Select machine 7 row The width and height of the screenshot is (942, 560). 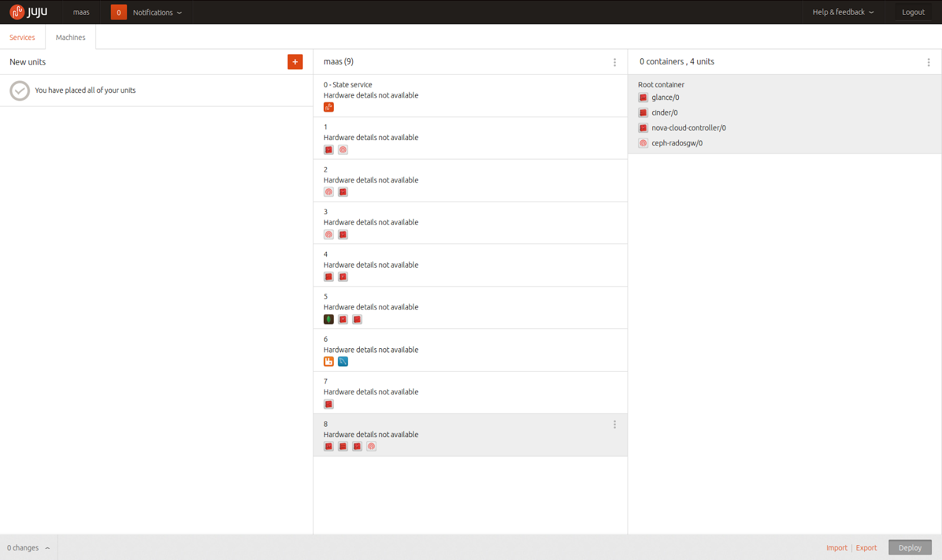point(470,392)
